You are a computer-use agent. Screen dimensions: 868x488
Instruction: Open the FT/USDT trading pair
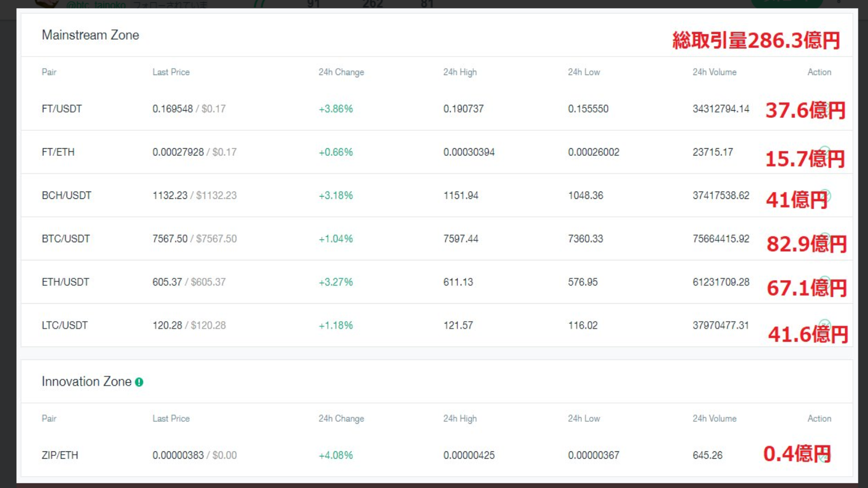click(x=61, y=109)
